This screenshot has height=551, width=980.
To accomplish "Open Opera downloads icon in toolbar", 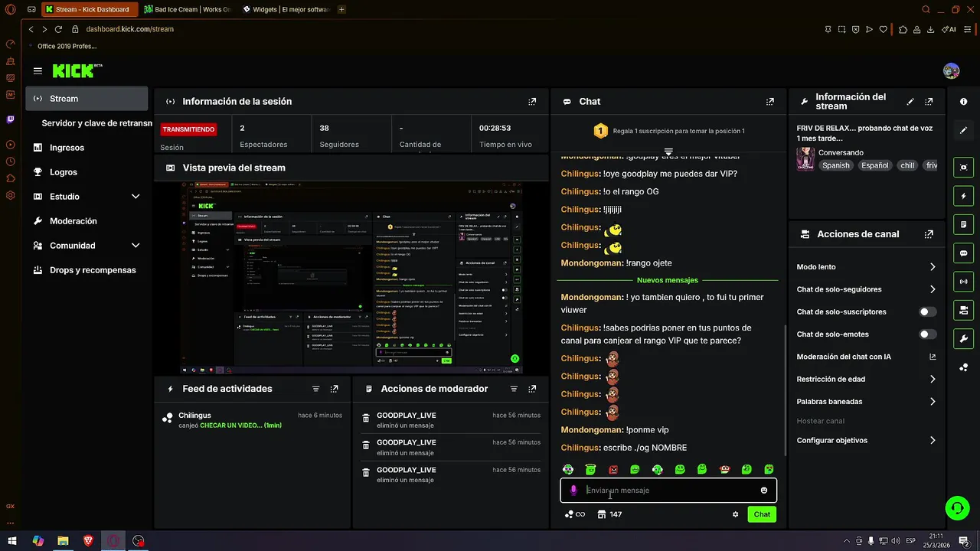I will [x=930, y=29].
